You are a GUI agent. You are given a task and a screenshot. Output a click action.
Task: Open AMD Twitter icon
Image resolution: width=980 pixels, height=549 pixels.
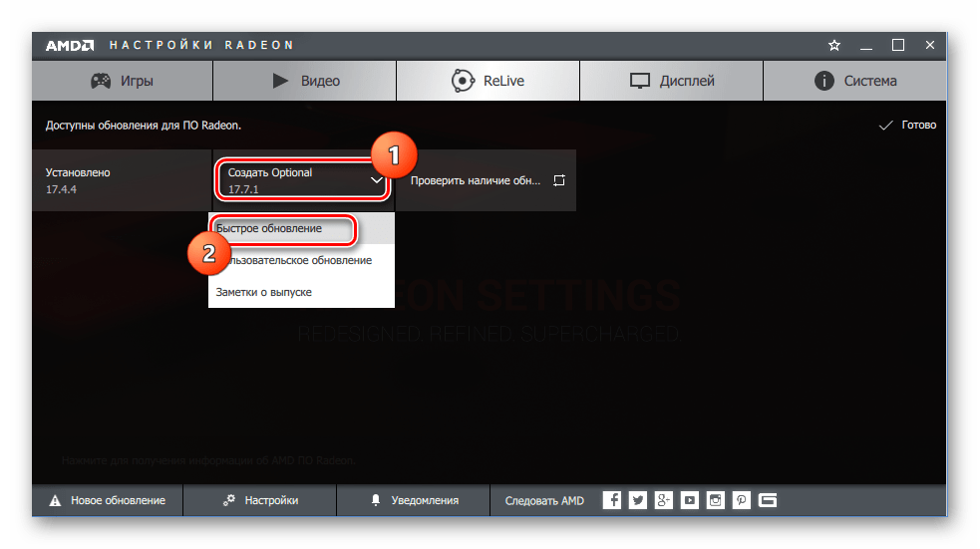point(637,500)
